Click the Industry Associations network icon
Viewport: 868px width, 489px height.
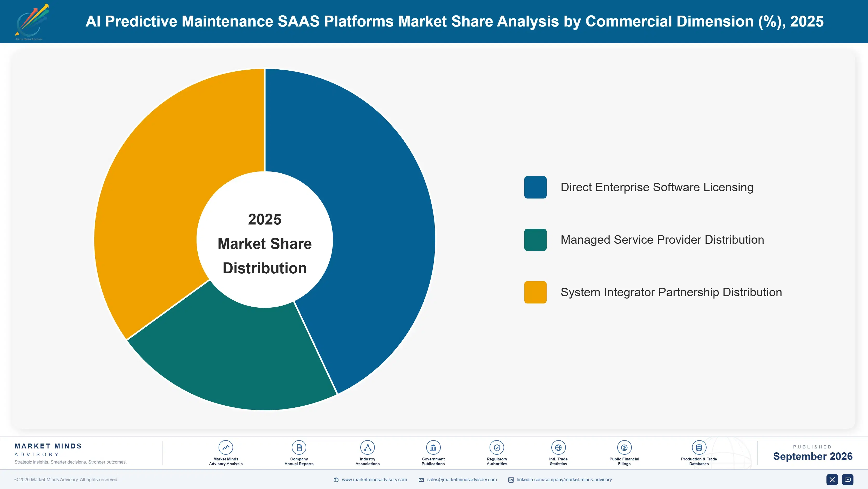(x=367, y=447)
